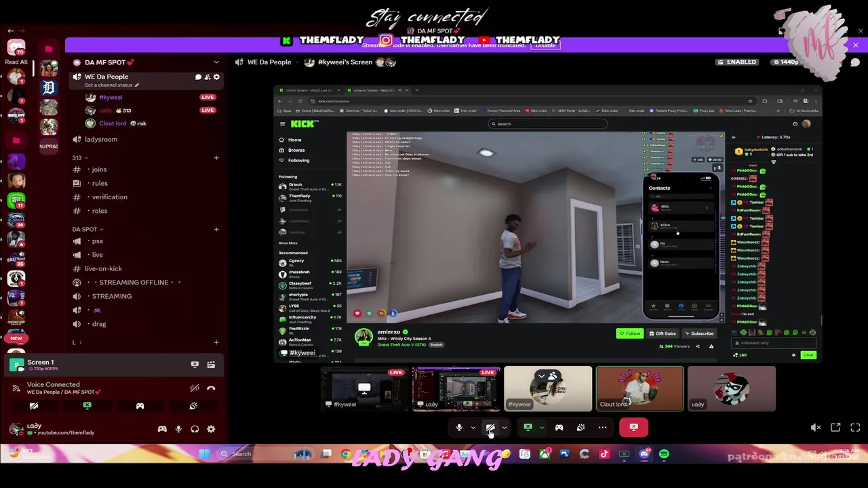Edit WE Da People channel settings gear
Screen dimensions: 868x488
tap(216, 77)
